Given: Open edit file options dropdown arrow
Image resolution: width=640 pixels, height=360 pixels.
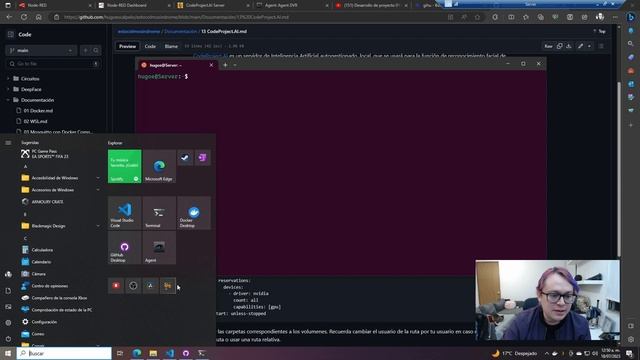Looking at the screenshot, I should click(589, 46).
